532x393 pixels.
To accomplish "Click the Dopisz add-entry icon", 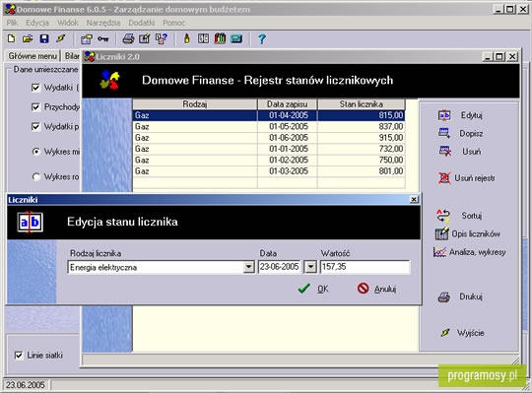I will (x=444, y=133).
